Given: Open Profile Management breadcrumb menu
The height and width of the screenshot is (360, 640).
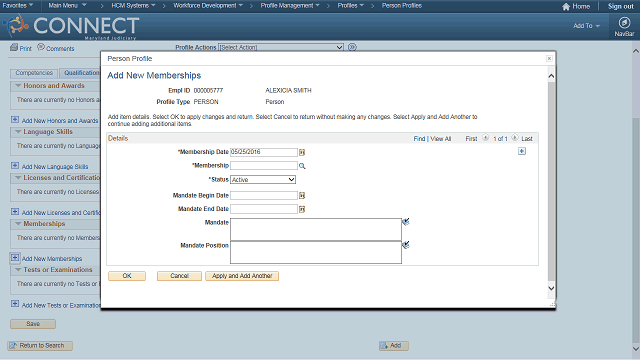Looking at the screenshot, I should coord(290,6).
